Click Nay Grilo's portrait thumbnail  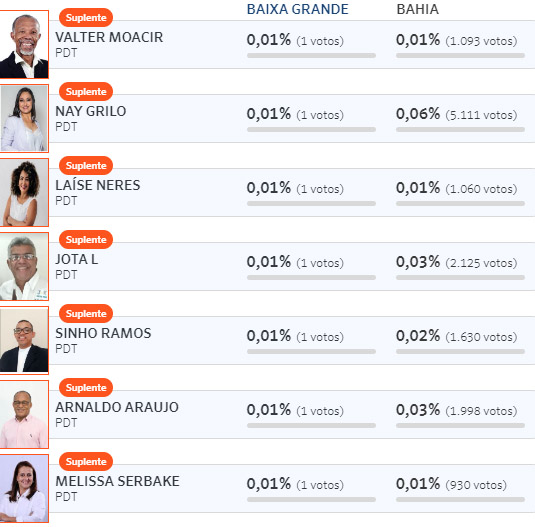[24, 118]
